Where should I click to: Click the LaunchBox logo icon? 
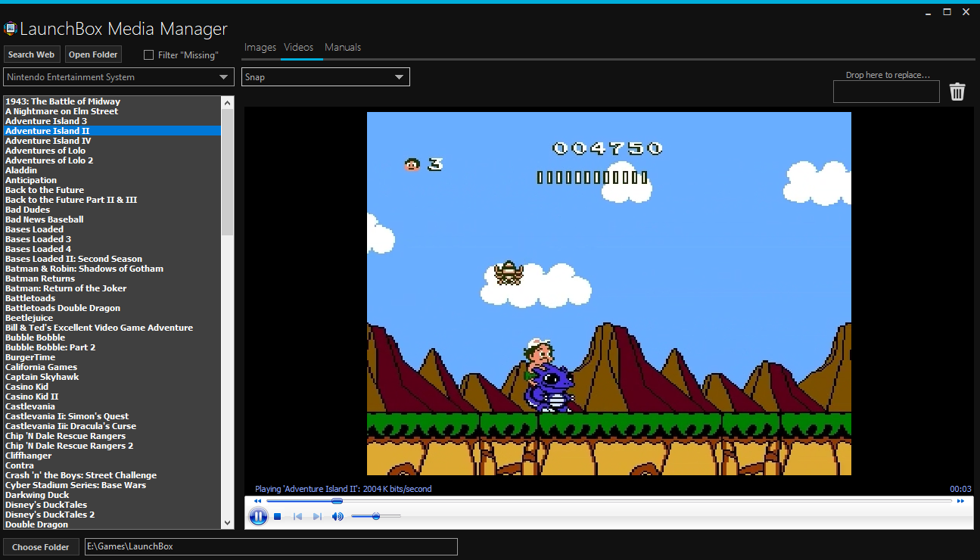pos(10,30)
